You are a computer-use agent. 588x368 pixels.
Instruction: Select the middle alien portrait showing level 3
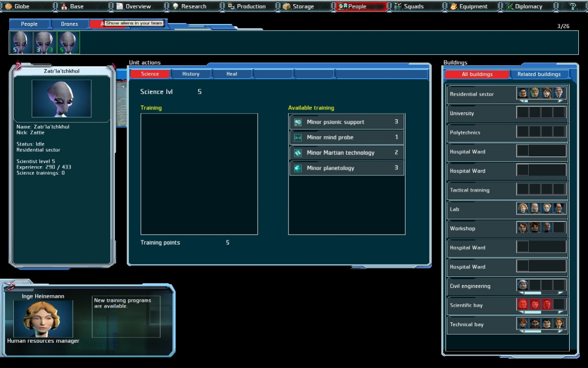(45, 43)
